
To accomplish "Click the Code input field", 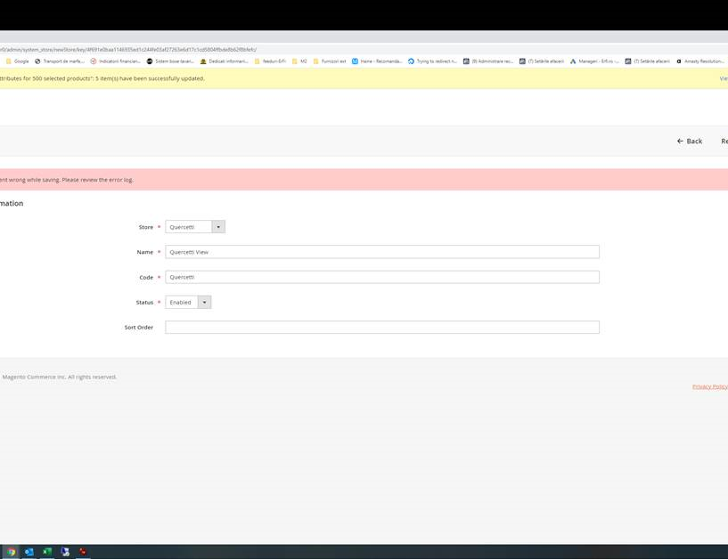I will pos(381,277).
